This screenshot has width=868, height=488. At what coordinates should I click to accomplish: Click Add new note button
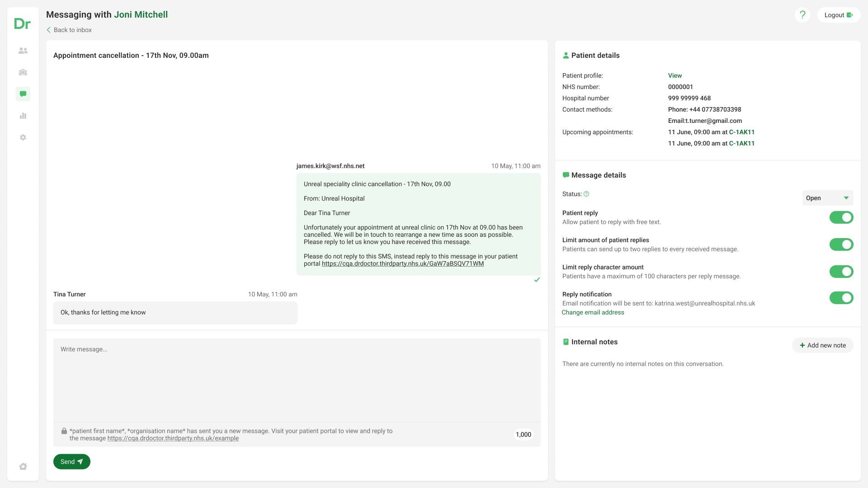point(822,345)
